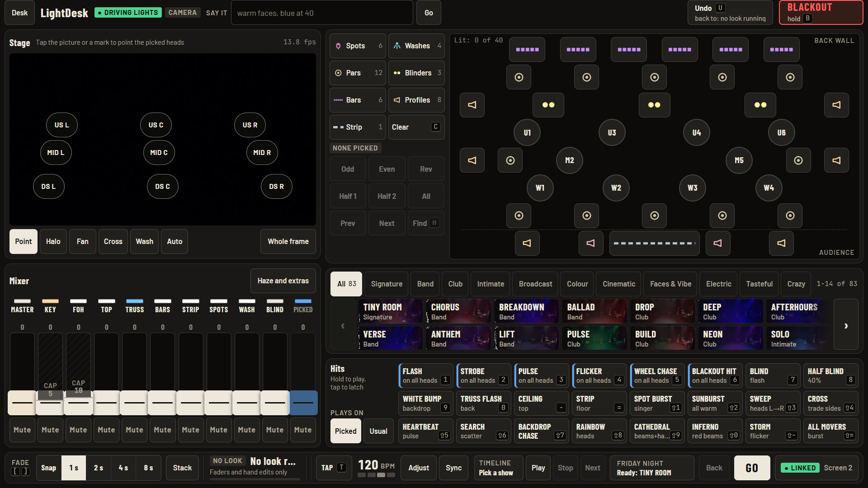Open the Desk menu
Image resolution: width=868 pixels, height=488 pixels.
(x=19, y=13)
